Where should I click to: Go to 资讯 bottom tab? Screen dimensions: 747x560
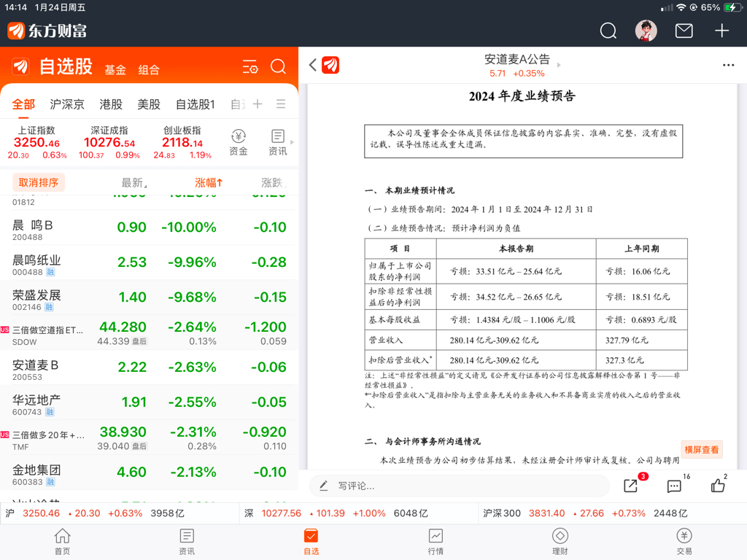(187, 542)
